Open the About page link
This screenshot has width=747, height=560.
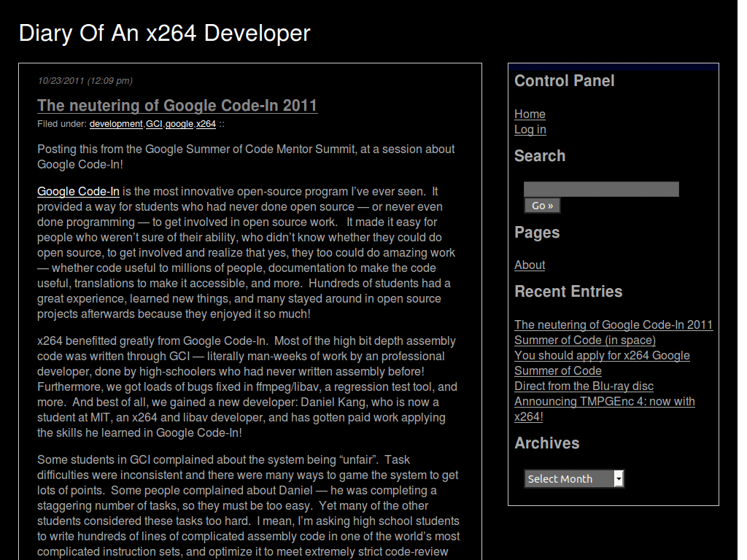[x=530, y=265]
